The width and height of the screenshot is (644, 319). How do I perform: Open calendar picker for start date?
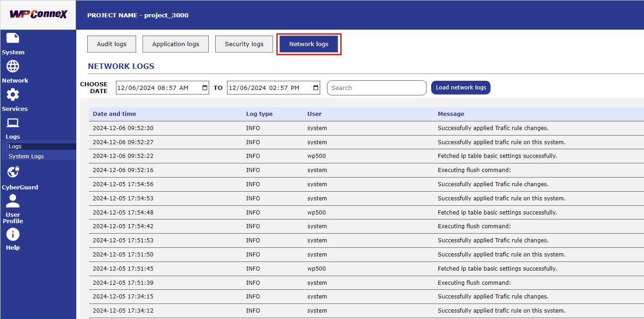[x=205, y=88]
